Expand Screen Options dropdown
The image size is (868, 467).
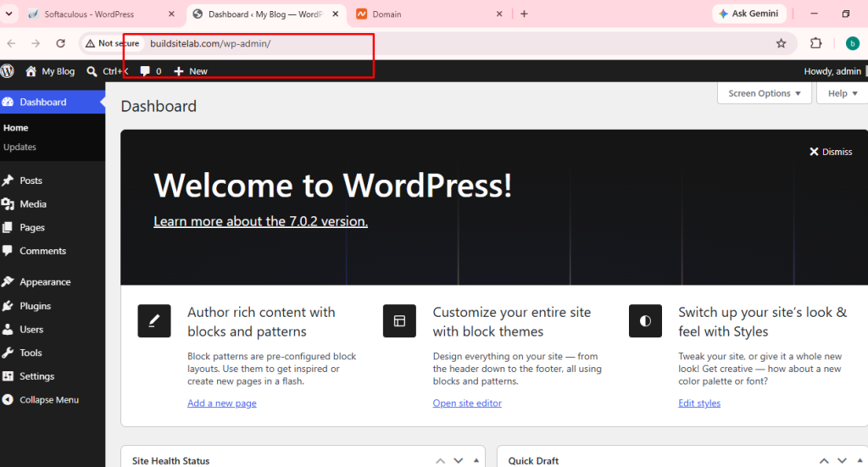point(765,93)
